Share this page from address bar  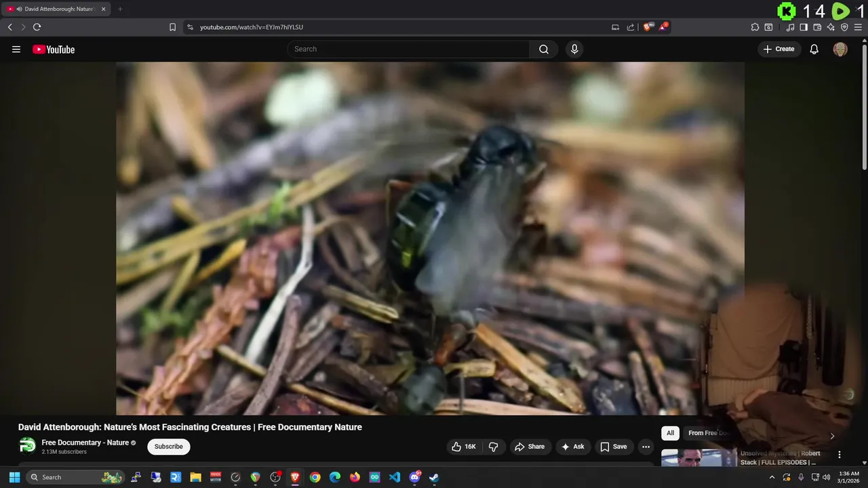click(631, 27)
